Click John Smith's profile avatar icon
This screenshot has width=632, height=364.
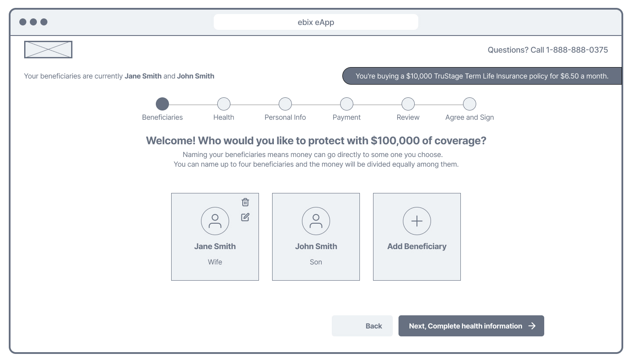tap(316, 221)
